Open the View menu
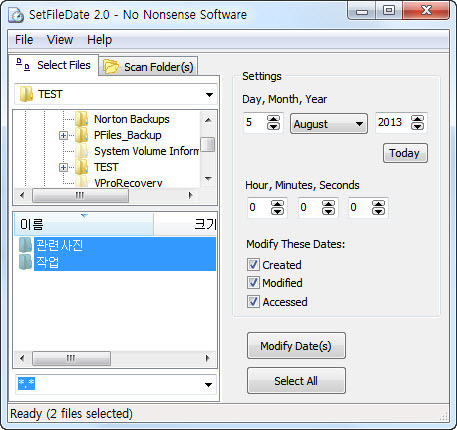 tap(60, 40)
